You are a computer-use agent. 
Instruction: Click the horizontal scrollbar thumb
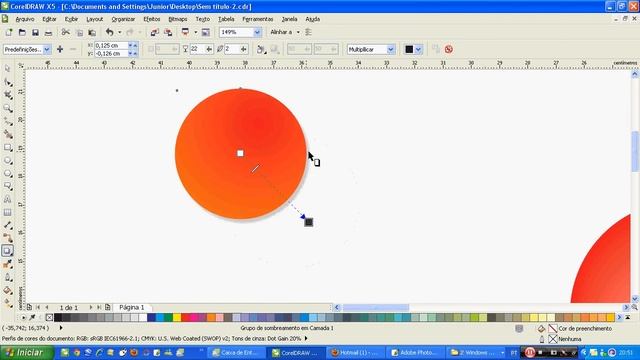pos(376,307)
